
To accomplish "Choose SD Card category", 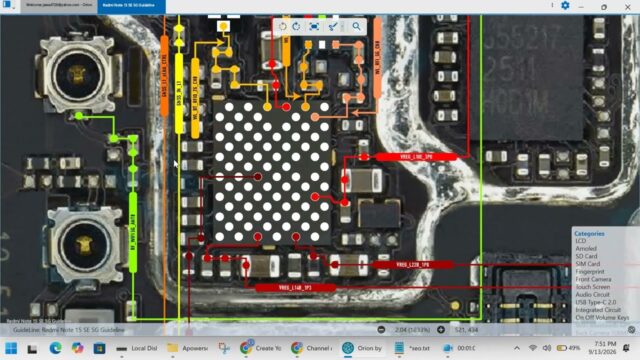I will (x=586, y=256).
